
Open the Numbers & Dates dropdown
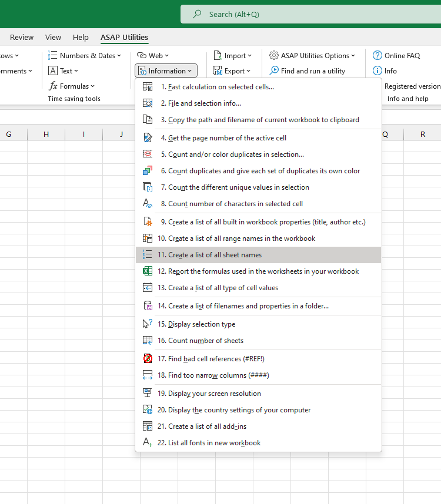click(x=85, y=56)
